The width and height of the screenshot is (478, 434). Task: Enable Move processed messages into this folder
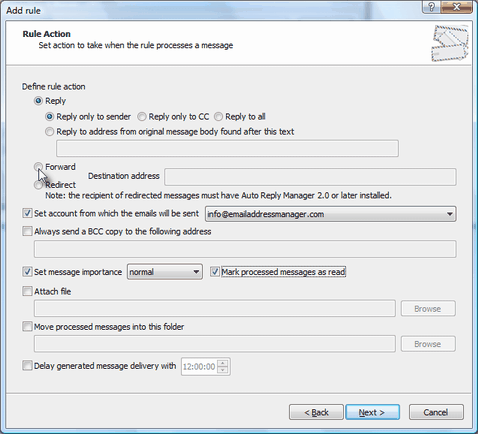[27, 326]
